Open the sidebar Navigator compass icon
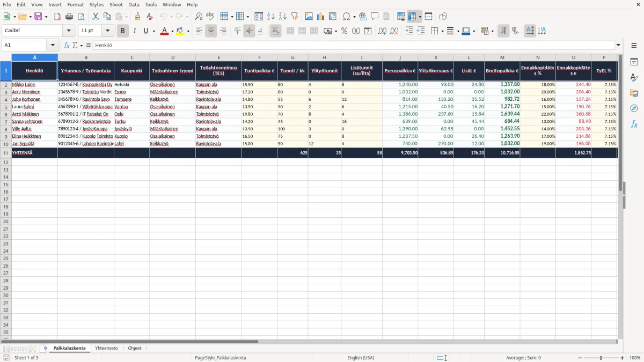This screenshot has height=362, width=644. coord(634,108)
